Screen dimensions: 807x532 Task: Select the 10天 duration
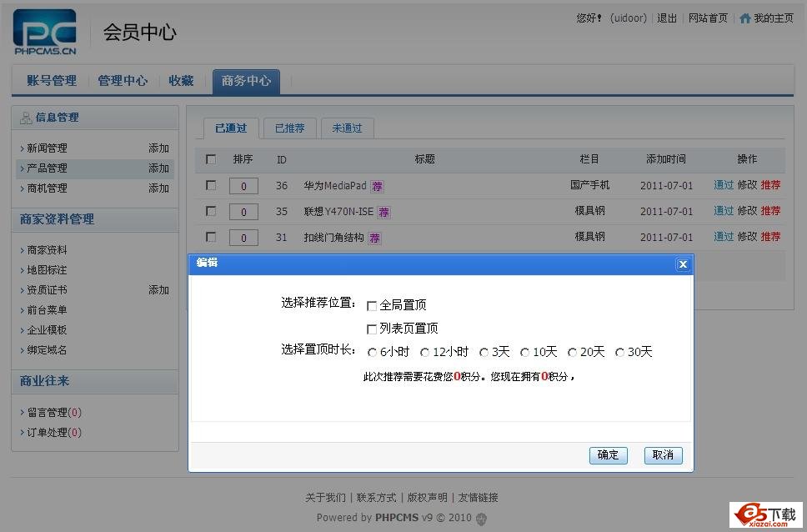pos(525,352)
